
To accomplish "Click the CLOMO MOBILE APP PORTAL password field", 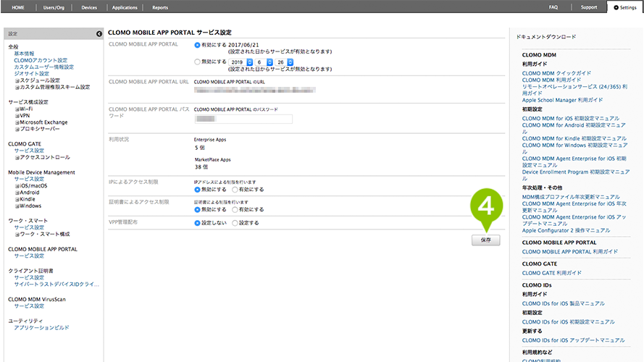I will pos(243,119).
